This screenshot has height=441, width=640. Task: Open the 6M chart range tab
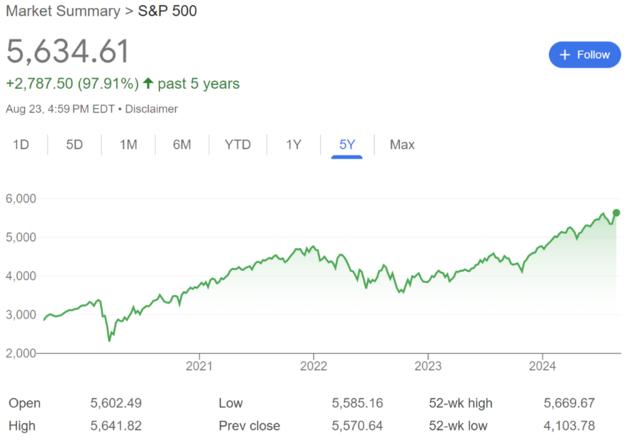coord(182,145)
